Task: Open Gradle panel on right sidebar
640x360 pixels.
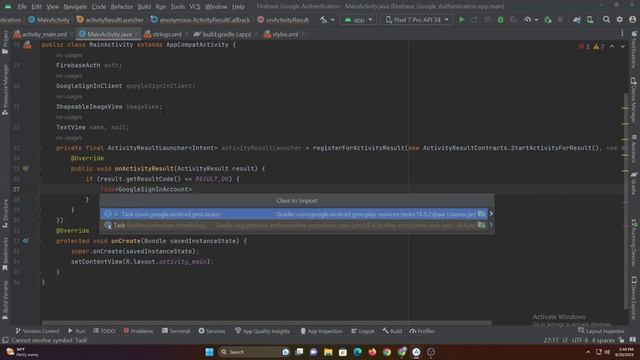Action: (634, 182)
